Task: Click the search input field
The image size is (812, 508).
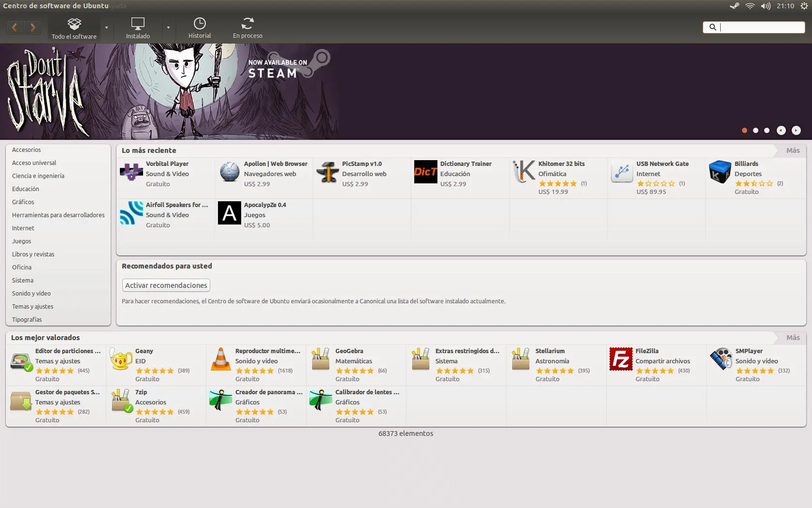Action: pyautogui.click(x=754, y=27)
